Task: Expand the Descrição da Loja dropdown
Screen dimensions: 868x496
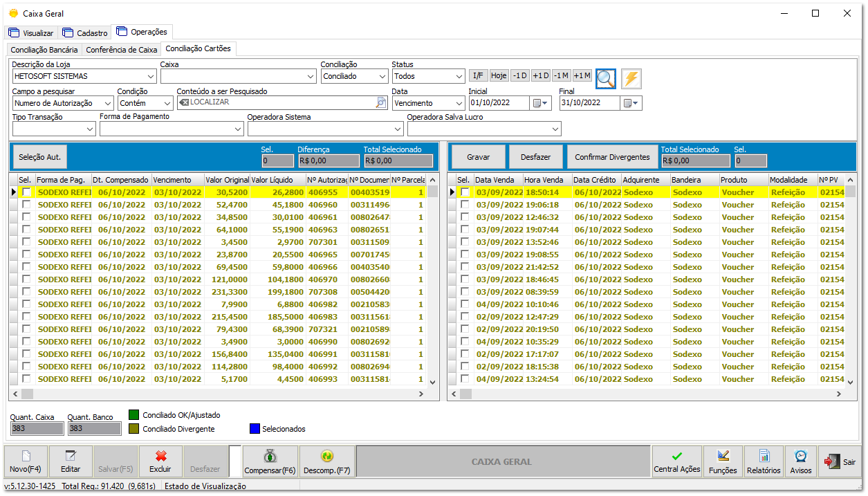Action: 151,76
